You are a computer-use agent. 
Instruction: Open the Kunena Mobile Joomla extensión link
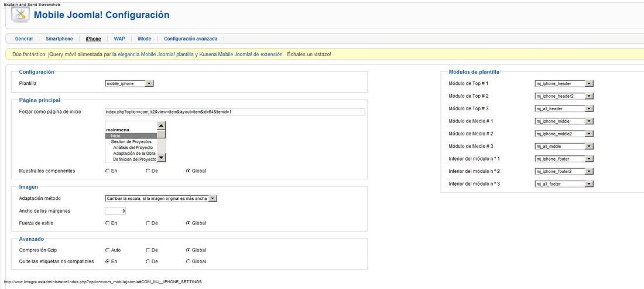(241, 55)
